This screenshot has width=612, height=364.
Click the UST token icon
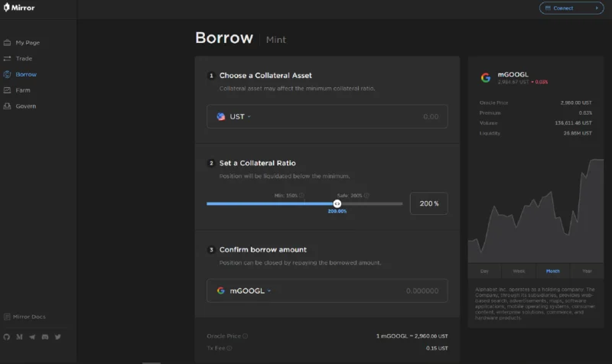221,116
